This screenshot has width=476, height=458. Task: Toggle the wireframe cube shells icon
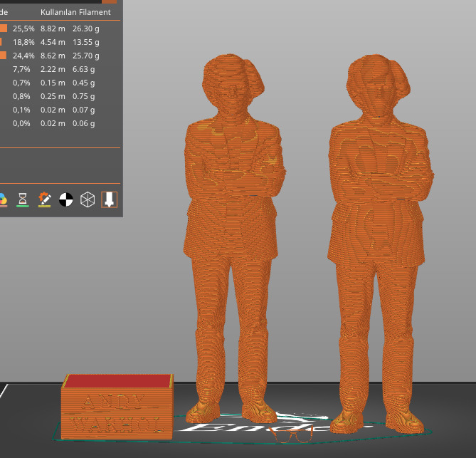88,199
